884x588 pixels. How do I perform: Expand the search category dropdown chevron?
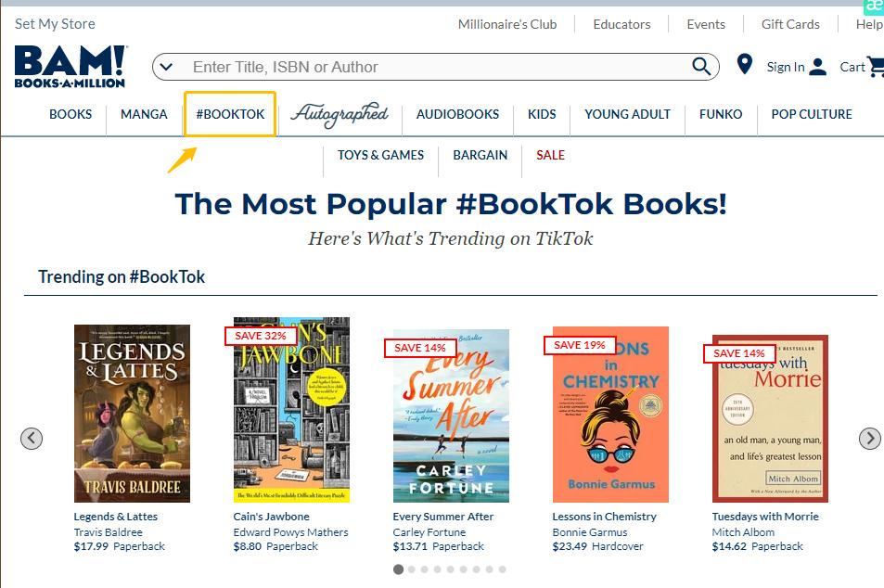tap(166, 67)
